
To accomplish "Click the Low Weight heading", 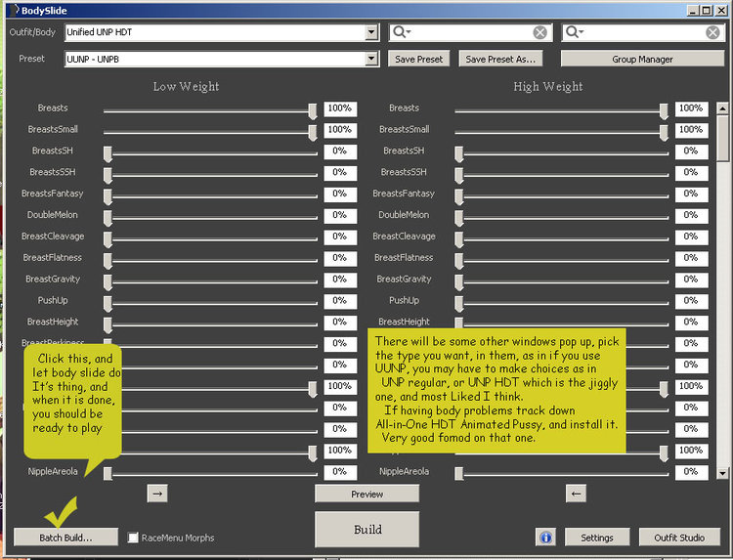I will pos(186,86).
